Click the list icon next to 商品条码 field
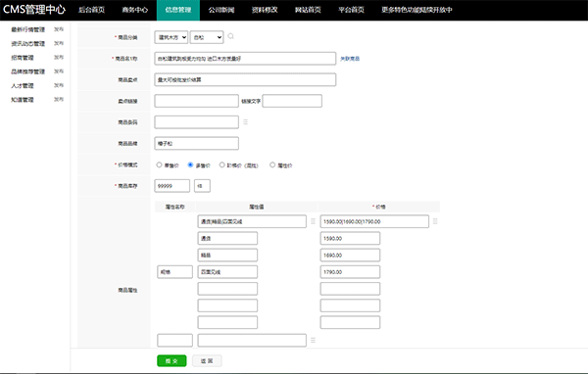The width and height of the screenshot is (588, 374). click(x=246, y=121)
